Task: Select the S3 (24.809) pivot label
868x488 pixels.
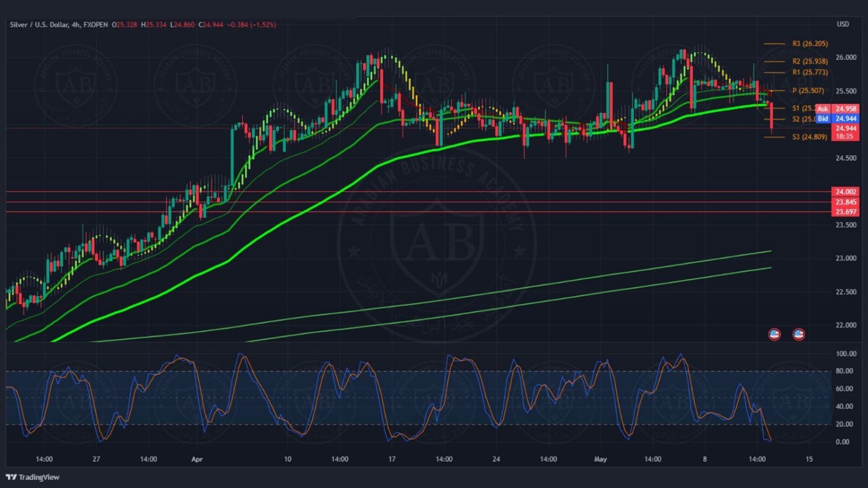Action: tap(810, 137)
